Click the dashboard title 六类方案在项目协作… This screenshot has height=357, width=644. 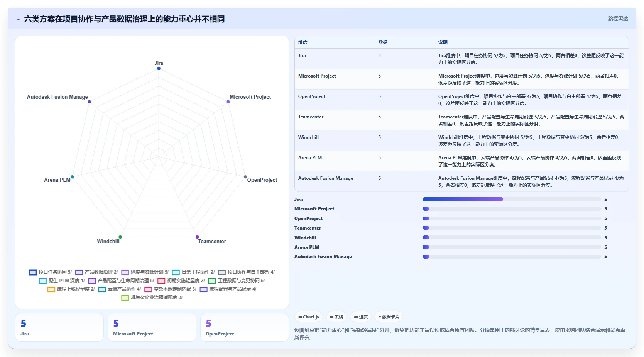124,19
